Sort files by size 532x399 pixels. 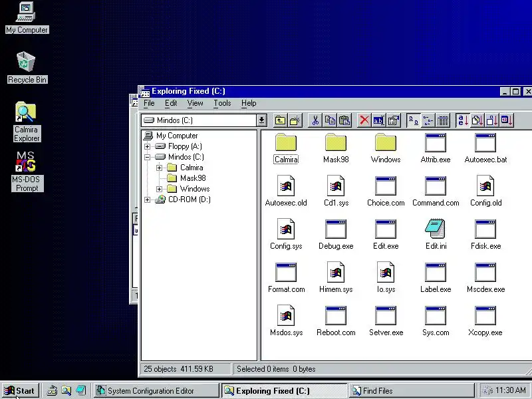coord(492,120)
